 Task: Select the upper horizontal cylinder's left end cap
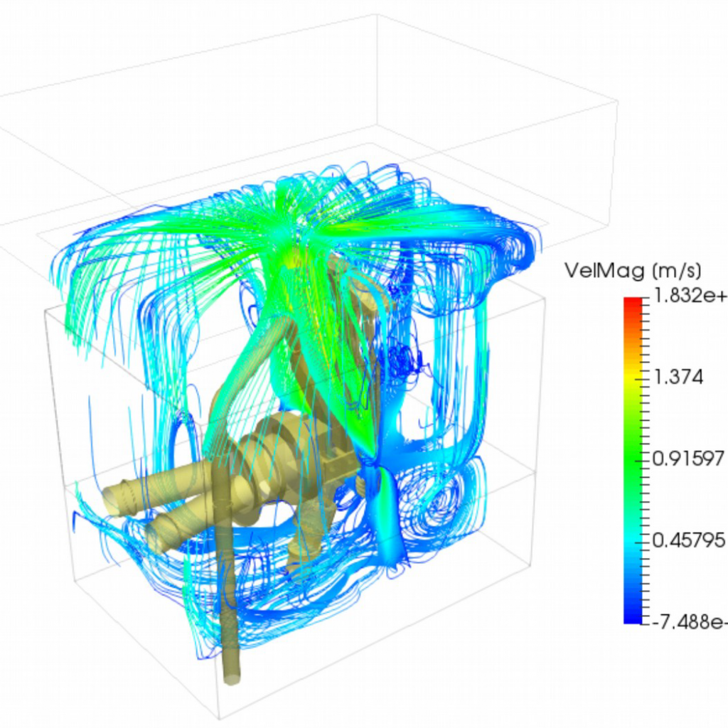pos(112,498)
